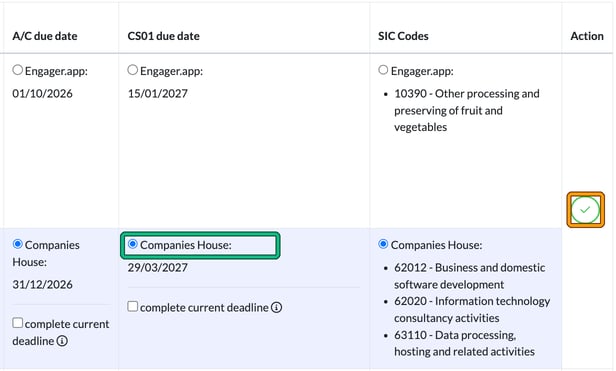Click the date 01/10/2026
616x371 pixels.
[x=42, y=94]
